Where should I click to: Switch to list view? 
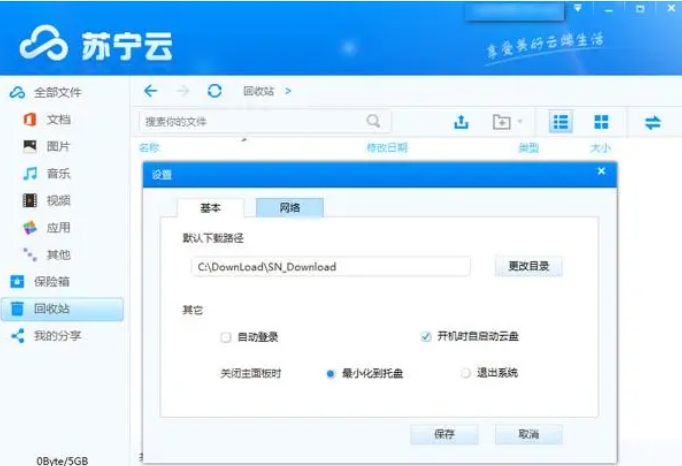[560, 122]
